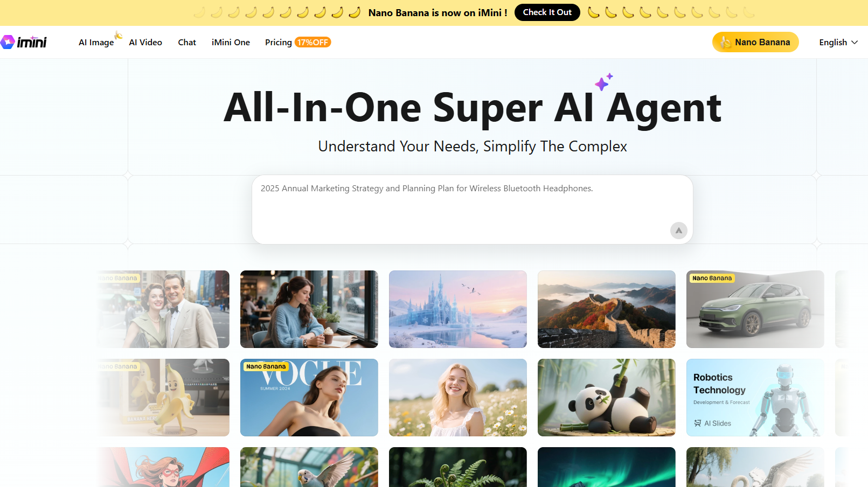This screenshot has width=868, height=487.
Task: Click the sparkle icon above AI Agent title
Action: click(603, 82)
